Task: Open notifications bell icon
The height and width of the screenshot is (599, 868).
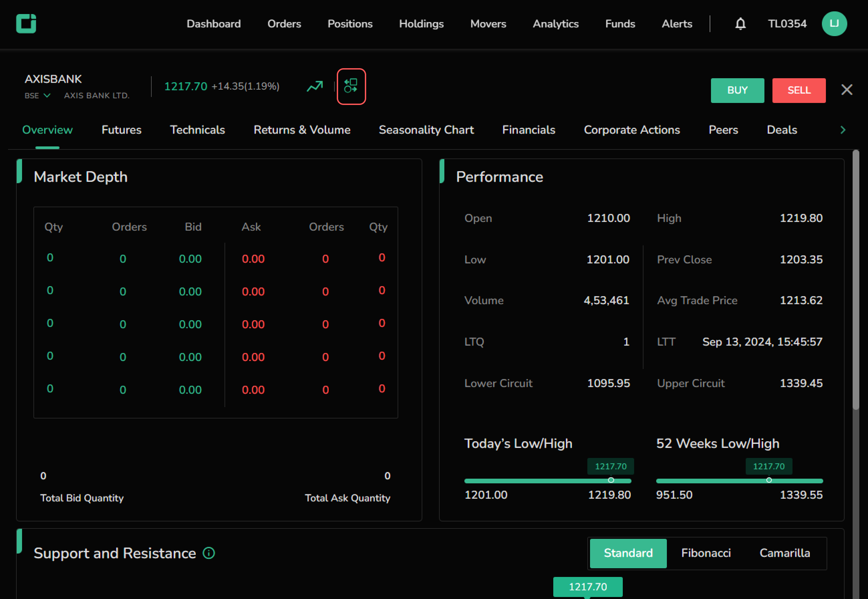Action: [x=740, y=24]
